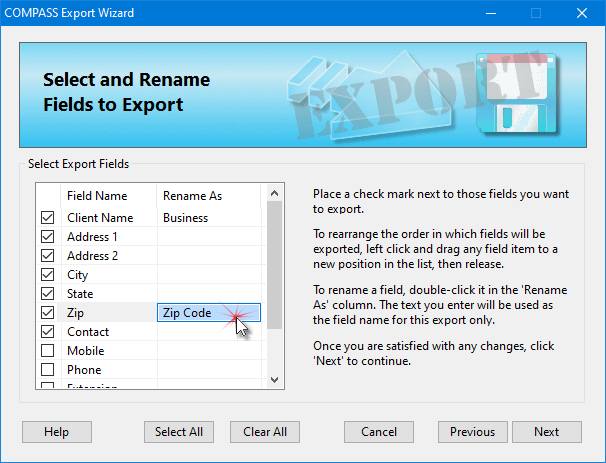
Task: Select the Zip row label
Action: pyautogui.click(x=75, y=313)
